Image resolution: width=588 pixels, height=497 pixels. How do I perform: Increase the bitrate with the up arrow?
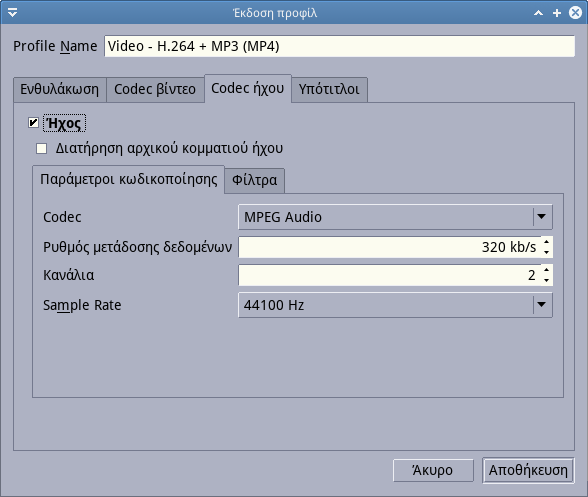[547, 242]
